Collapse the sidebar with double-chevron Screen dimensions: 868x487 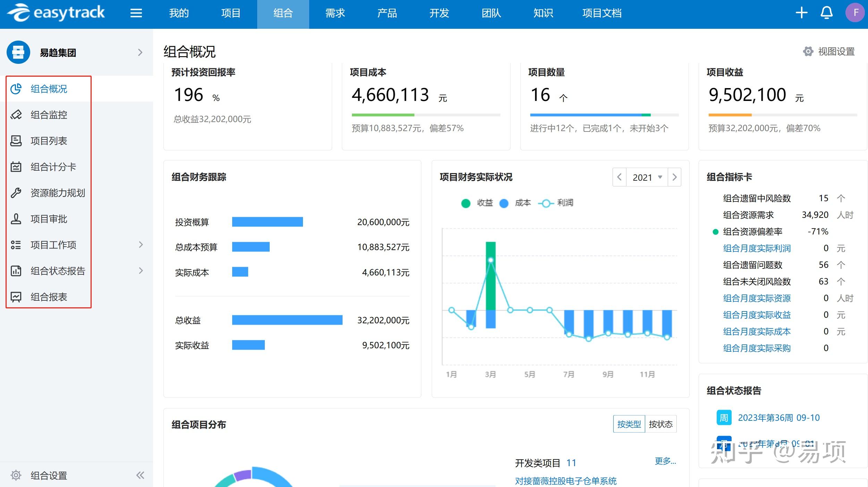140,475
